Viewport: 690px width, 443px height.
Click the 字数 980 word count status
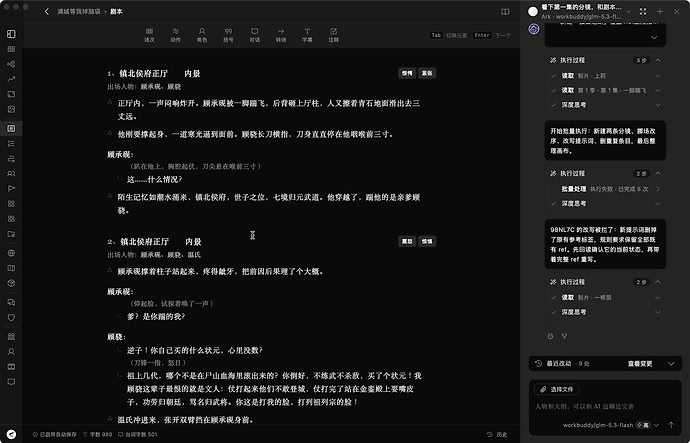[x=97, y=435]
